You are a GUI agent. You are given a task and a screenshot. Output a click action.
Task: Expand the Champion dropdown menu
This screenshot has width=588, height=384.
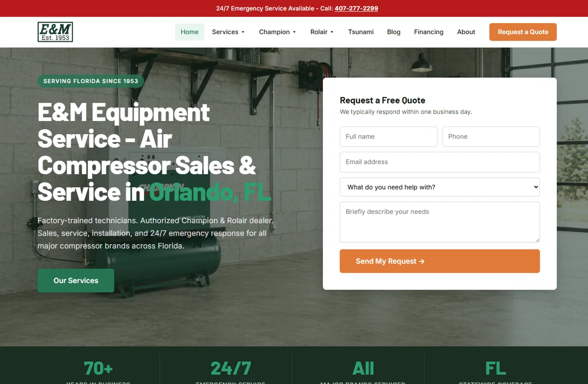click(x=277, y=32)
